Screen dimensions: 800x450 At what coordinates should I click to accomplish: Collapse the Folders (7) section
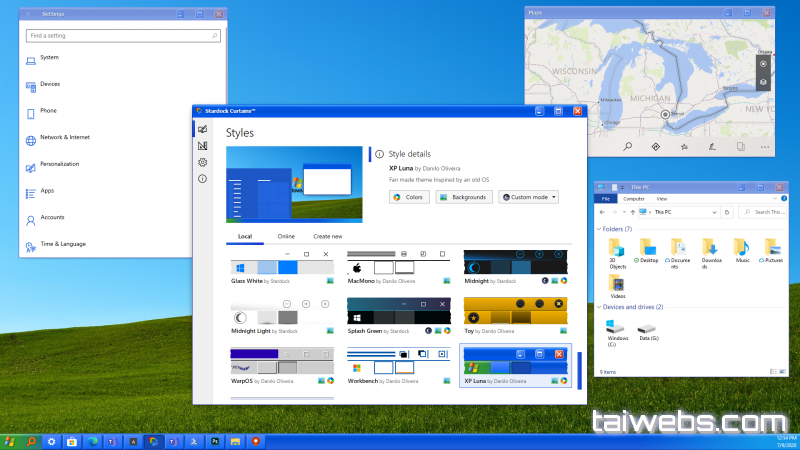click(599, 229)
